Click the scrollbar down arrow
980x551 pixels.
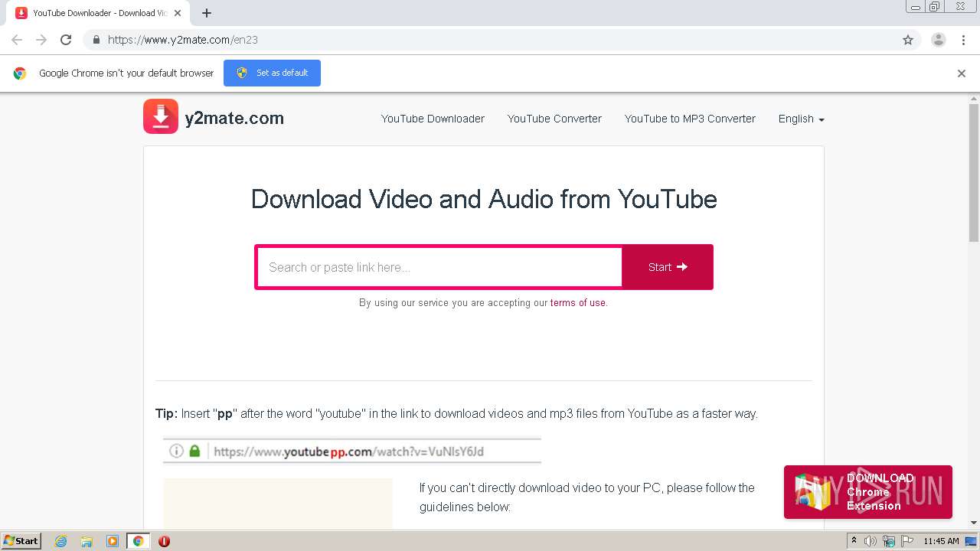pyautogui.click(x=974, y=523)
